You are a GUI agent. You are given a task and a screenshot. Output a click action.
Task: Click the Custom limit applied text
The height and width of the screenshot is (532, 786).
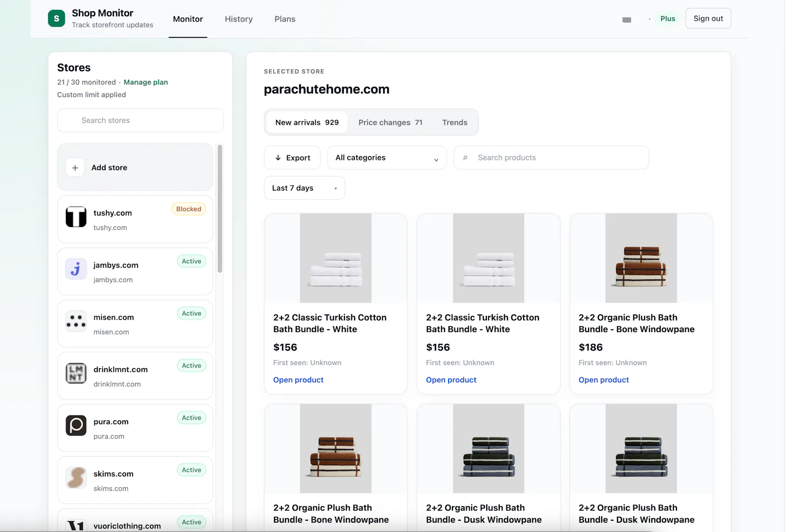tap(91, 95)
